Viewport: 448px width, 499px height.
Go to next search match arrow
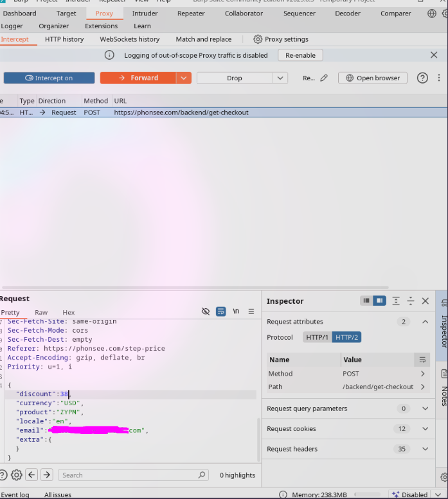pos(47,475)
